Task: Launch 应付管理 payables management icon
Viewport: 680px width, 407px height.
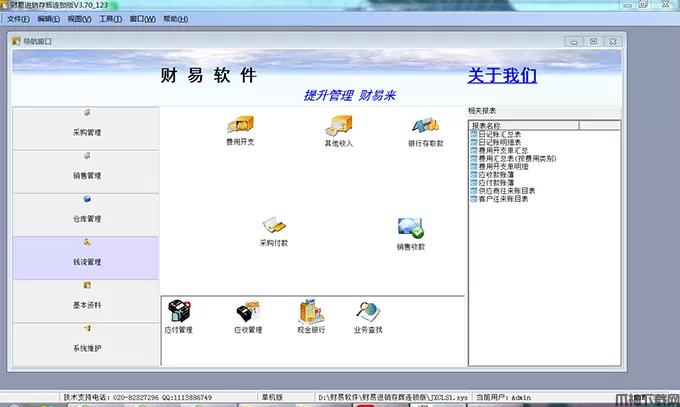Action: tap(179, 312)
